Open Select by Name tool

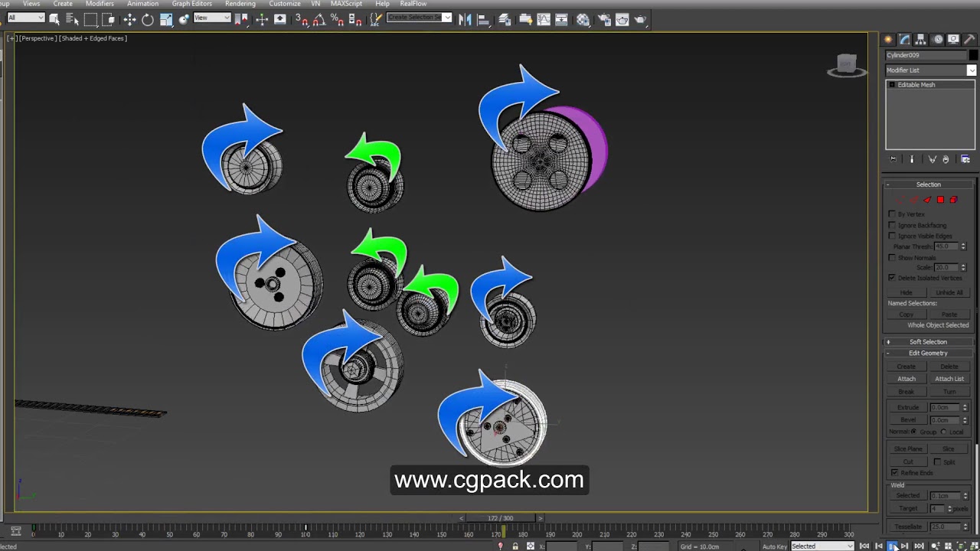coord(72,18)
